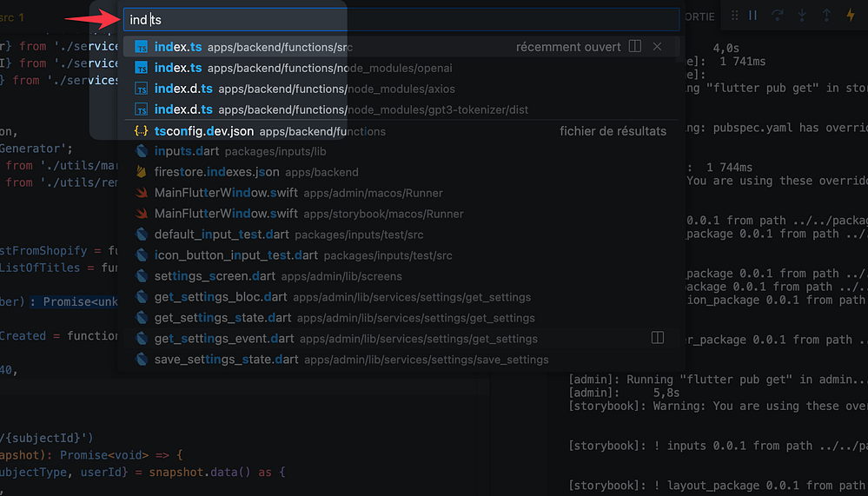Click the quick open search field
This screenshot has width=868, height=496.
tap(400, 20)
